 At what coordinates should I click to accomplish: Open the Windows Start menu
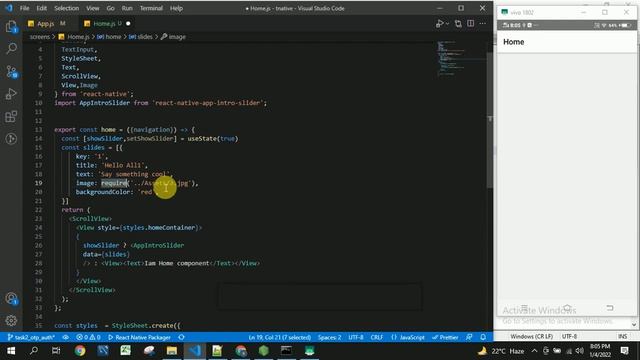[11, 351]
